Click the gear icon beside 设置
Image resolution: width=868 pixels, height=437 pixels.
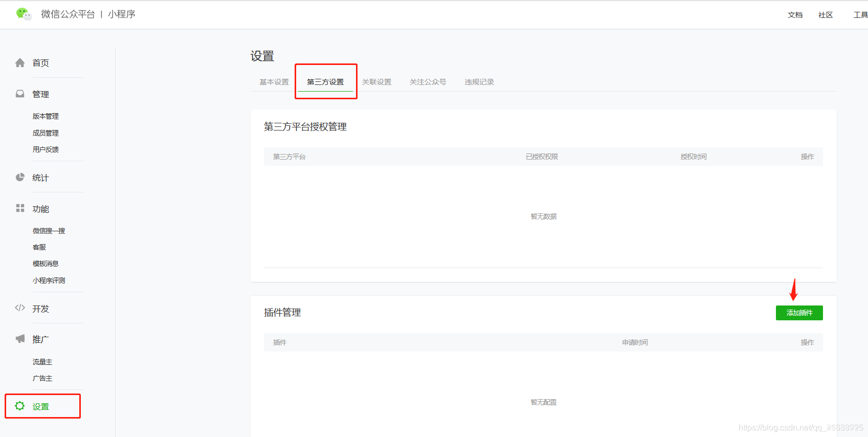(x=20, y=406)
